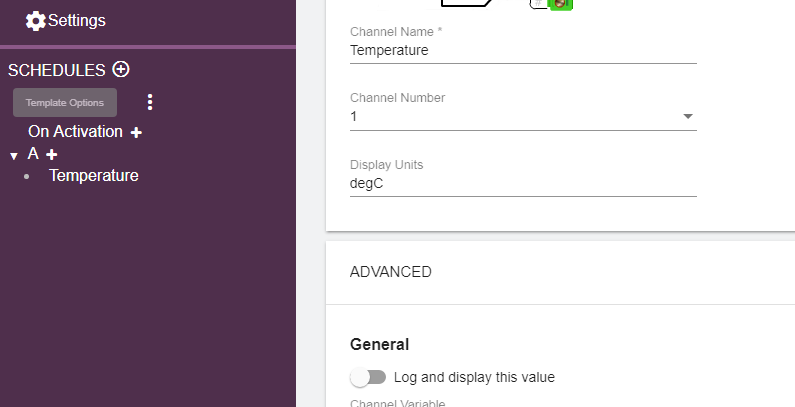Open the Settings menu label
The width and height of the screenshot is (795, 407).
pos(77,20)
